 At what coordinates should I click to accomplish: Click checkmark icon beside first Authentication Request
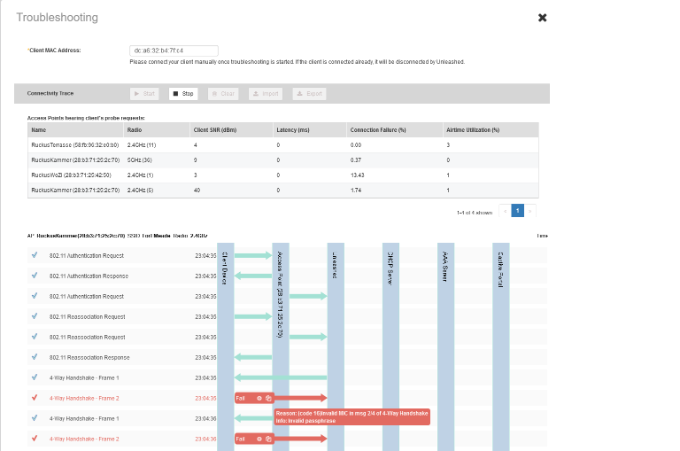[x=34, y=255]
